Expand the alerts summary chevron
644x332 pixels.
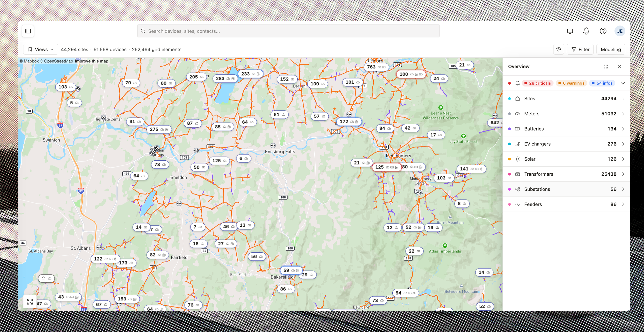623,83
